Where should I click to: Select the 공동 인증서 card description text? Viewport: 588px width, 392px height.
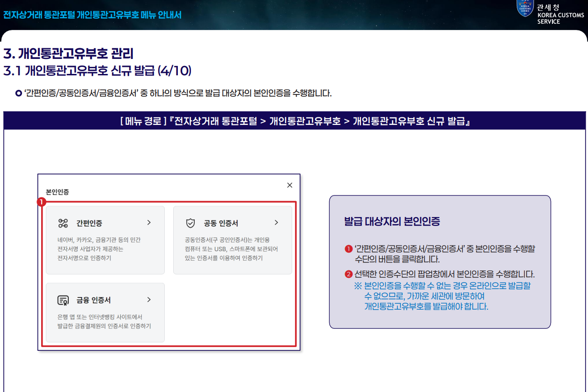232,249
